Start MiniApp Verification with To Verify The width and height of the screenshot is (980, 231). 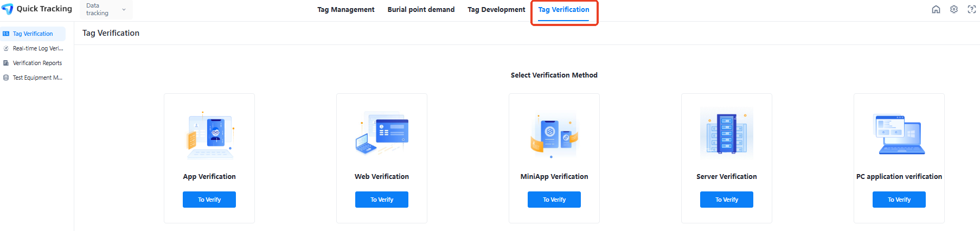[x=554, y=200]
